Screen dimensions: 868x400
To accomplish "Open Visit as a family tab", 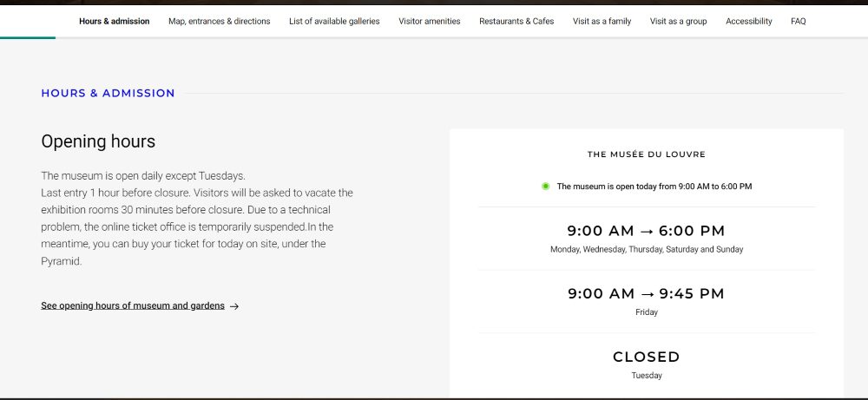I will pos(602,22).
